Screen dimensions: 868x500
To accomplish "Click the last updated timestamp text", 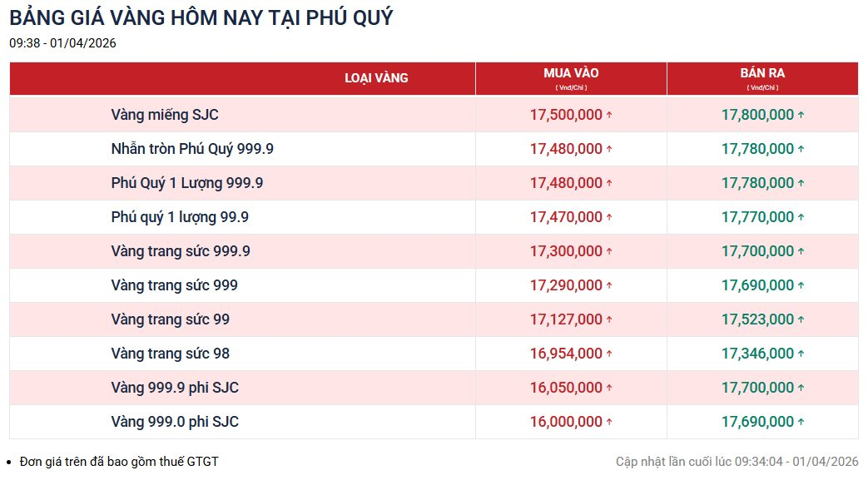I will [x=737, y=461].
